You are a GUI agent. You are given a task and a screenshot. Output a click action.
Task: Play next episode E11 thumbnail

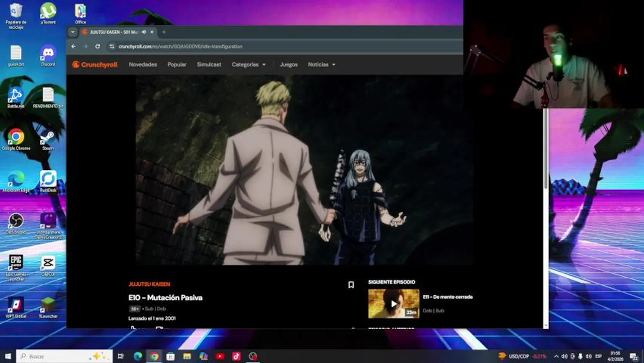tap(394, 304)
